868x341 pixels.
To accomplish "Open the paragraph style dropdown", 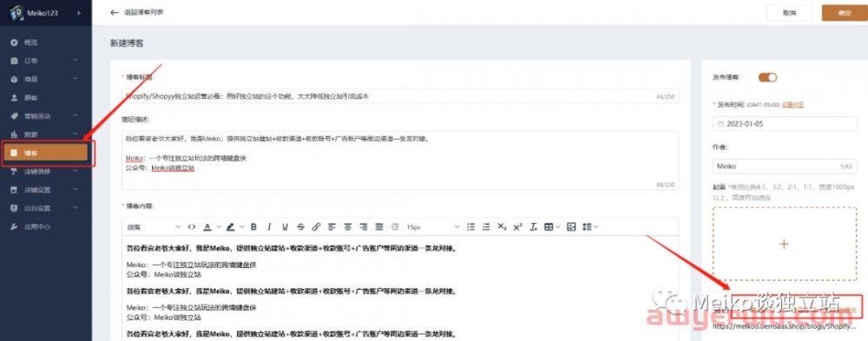I will [154, 226].
